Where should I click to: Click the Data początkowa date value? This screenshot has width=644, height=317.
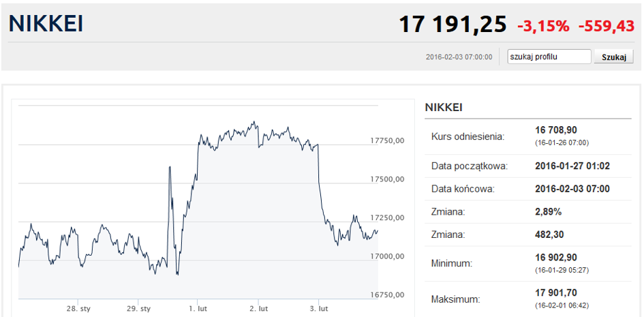coord(572,166)
